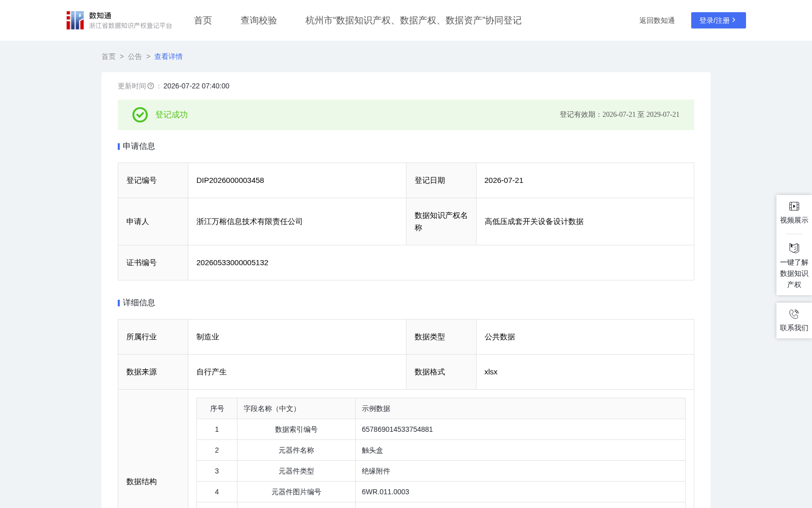Click the 登记成功 status text

click(172, 115)
